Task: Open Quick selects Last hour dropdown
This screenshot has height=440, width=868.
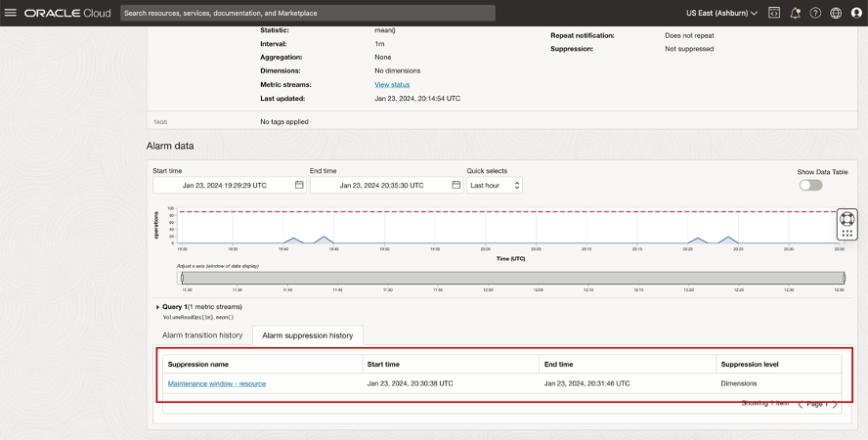Action: tap(495, 185)
